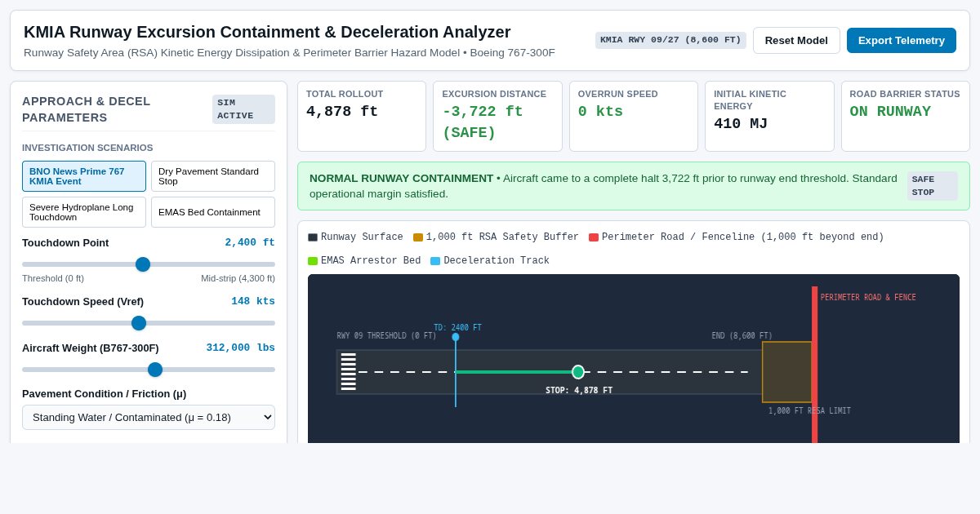Click the ON RUNWAY barrier status
The width and height of the screenshot is (980, 514).
[x=890, y=112]
